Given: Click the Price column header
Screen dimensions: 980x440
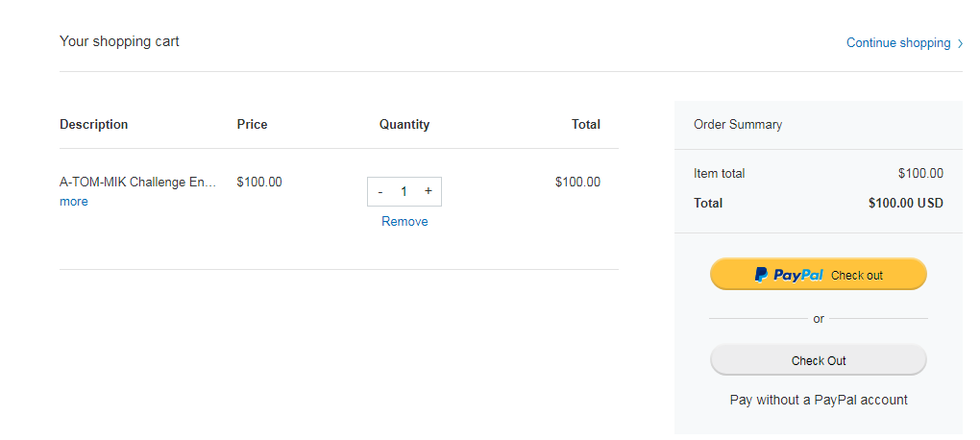Looking at the screenshot, I should click(x=252, y=124).
